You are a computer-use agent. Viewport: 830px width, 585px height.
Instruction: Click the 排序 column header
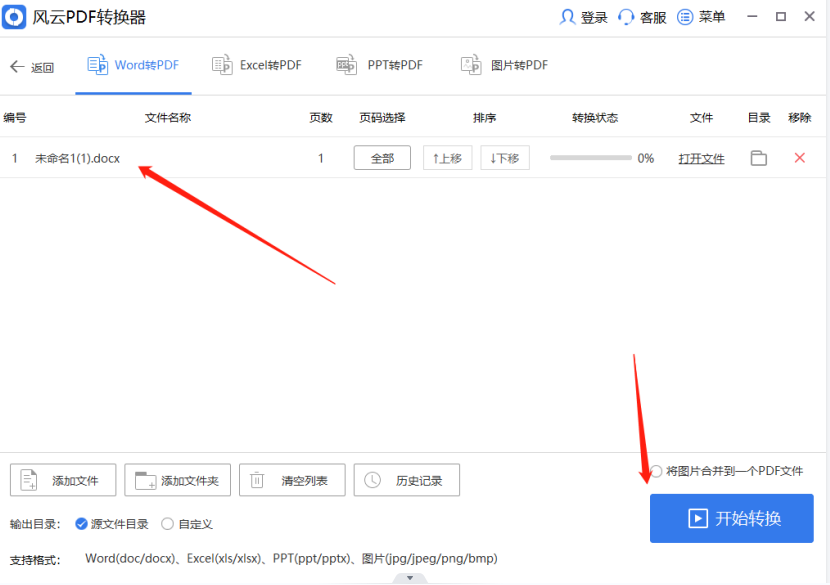point(484,118)
